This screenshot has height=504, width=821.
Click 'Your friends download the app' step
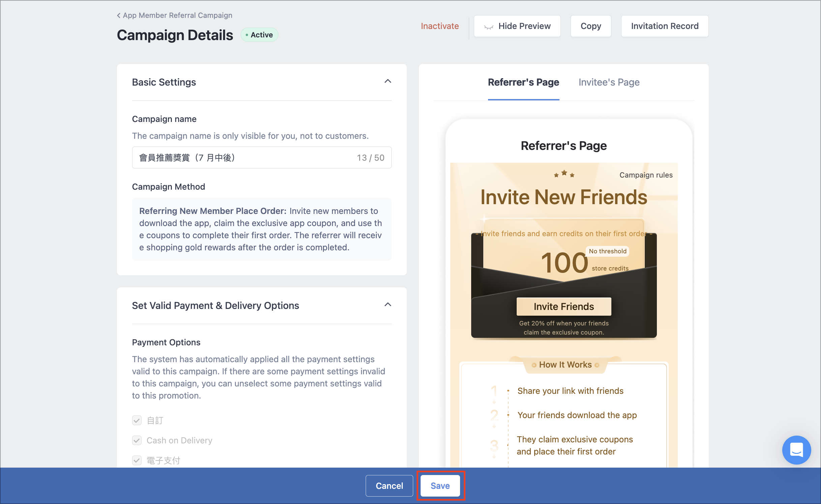coord(577,415)
